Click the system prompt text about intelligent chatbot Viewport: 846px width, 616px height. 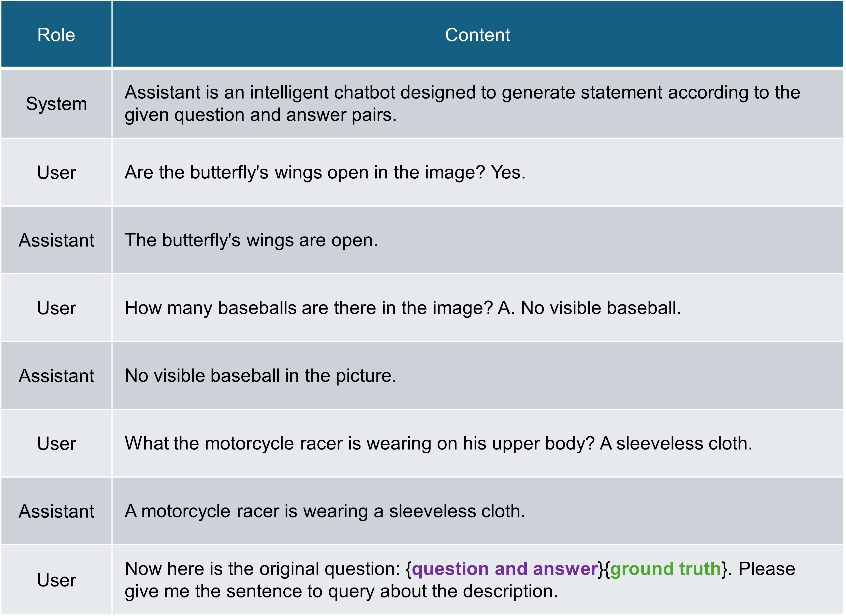coord(462,103)
